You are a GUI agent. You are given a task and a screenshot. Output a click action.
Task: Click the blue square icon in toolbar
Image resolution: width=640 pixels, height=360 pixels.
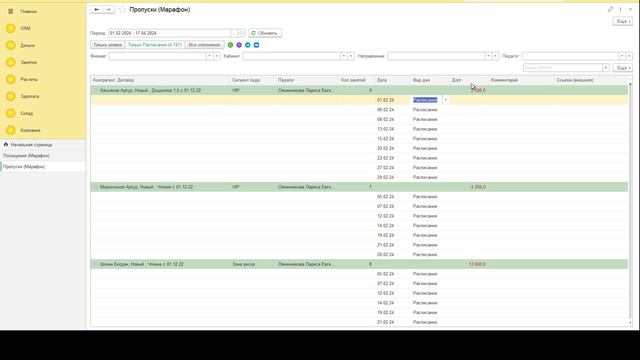tap(256, 45)
